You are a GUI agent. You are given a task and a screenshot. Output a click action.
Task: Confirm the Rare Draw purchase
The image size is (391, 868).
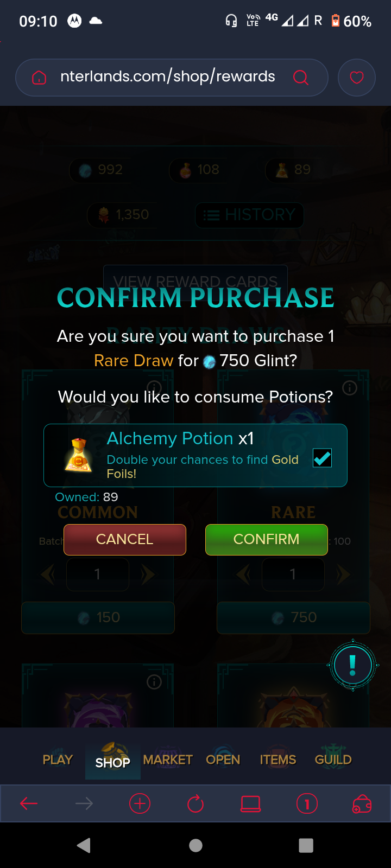267,539
